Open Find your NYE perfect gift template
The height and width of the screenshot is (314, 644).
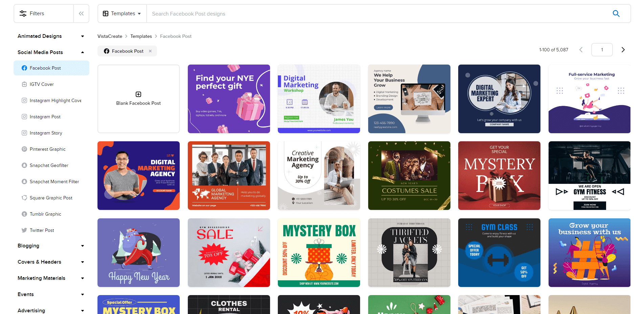[229, 99]
